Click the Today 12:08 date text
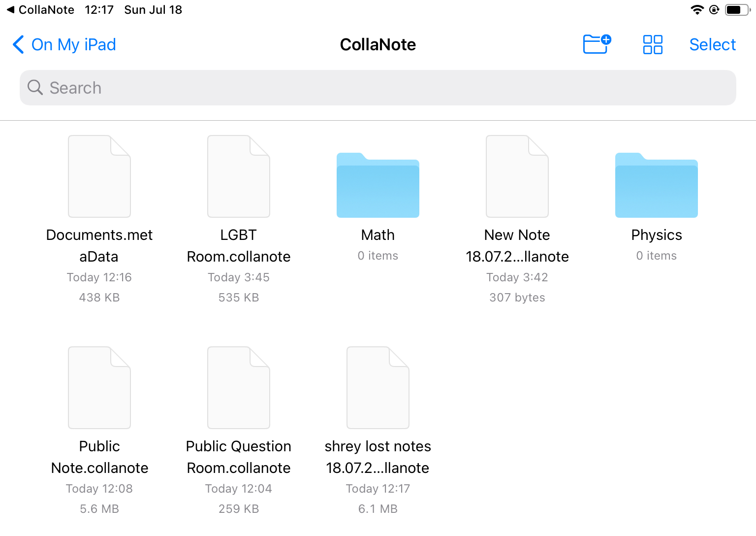756x536 pixels. coord(99,489)
